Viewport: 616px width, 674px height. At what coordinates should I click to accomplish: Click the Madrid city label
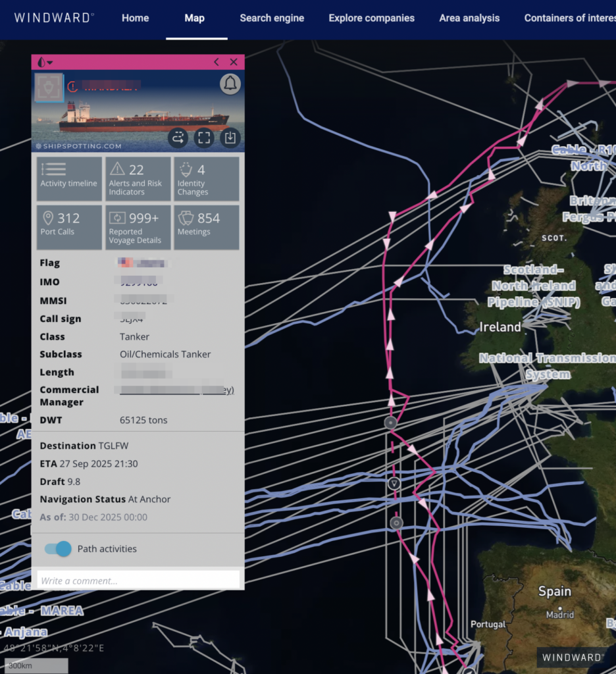point(559,615)
